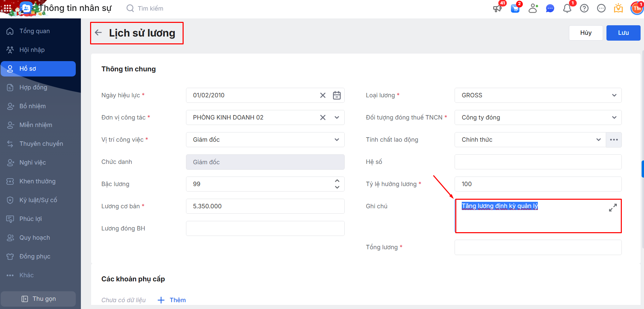
Task: Go to Hợp đồng in the sidebar
Action: [33, 87]
